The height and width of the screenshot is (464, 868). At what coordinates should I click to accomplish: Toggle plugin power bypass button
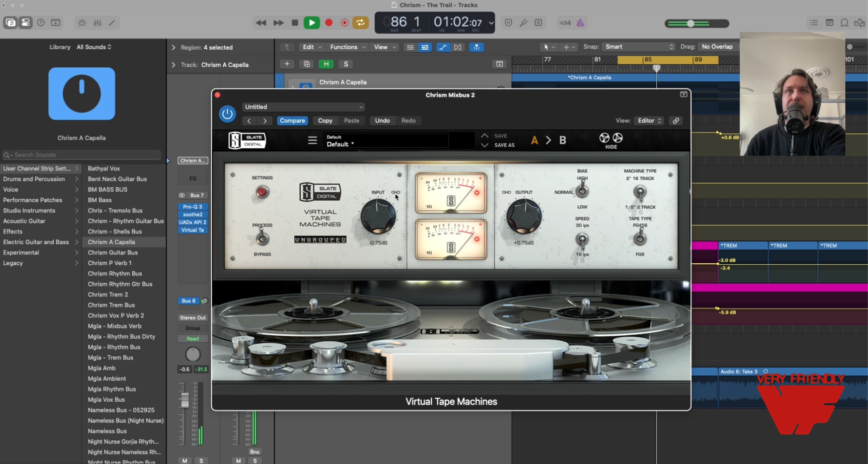[227, 114]
